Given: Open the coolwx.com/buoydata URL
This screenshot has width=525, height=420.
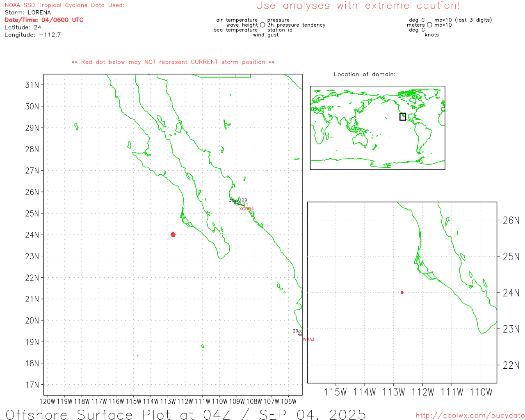Looking at the screenshot, I should coord(470,415).
